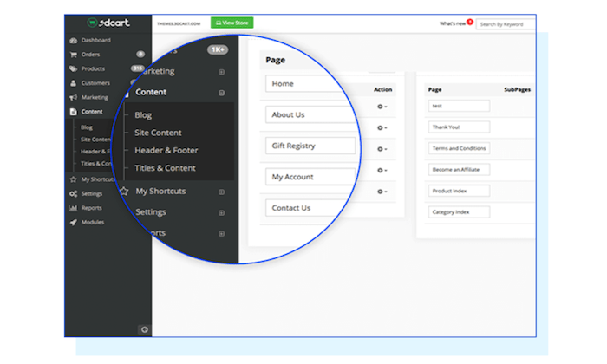Click the Reports chart icon

click(73, 208)
